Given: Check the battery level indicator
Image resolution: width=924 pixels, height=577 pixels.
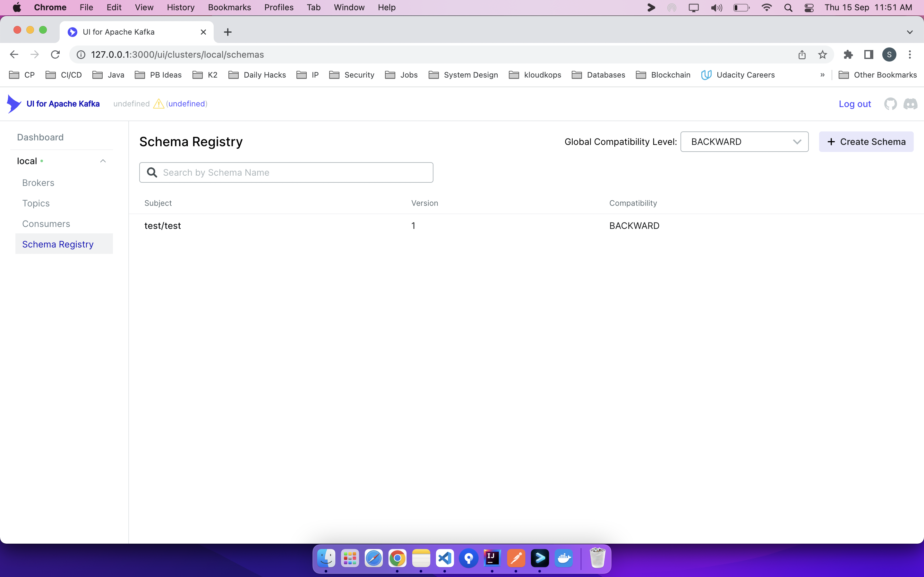Looking at the screenshot, I should pyautogui.click(x=741, y=7).
